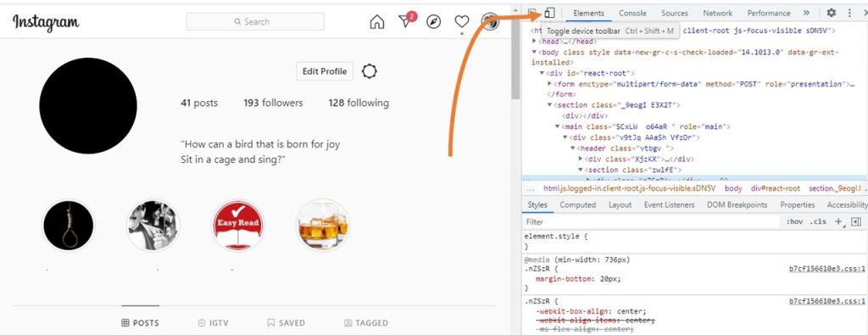Screen dimensions: 868x335
Task: Collapse the div id="react-root" node
Action: point(542,73)
